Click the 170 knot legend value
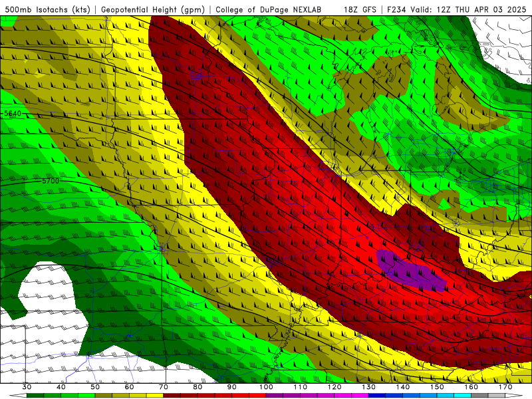 pos(505,387)
